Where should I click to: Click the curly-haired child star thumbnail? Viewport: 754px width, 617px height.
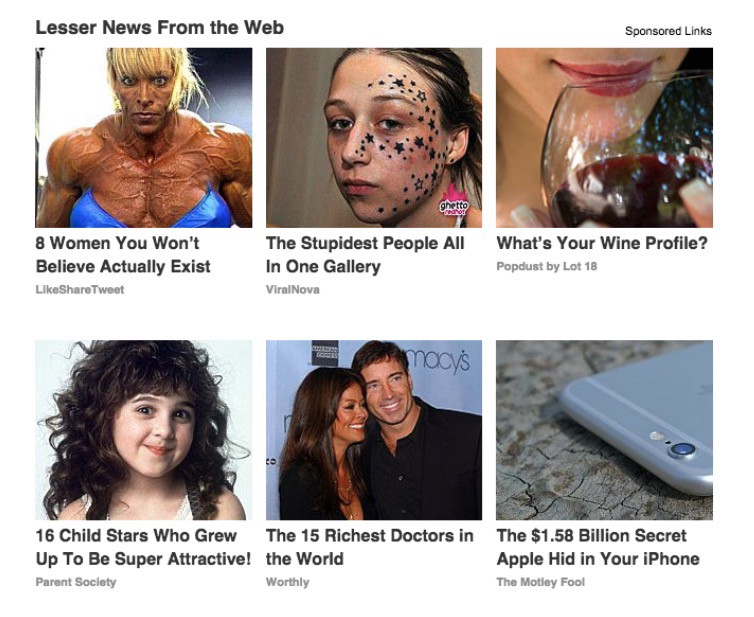coord(144,430)
